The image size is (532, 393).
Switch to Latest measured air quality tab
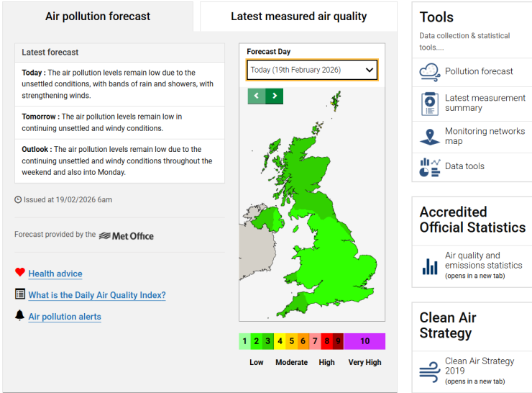tap(298, 17)
